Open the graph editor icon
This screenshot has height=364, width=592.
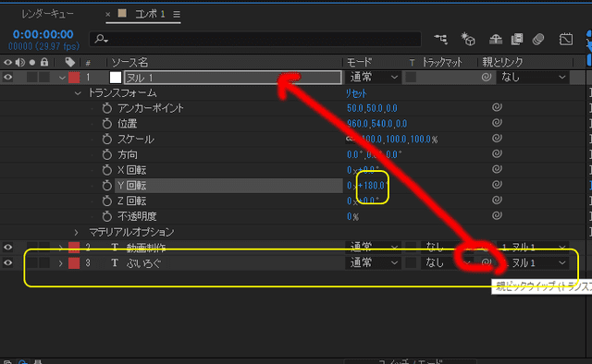click(566, 39)
